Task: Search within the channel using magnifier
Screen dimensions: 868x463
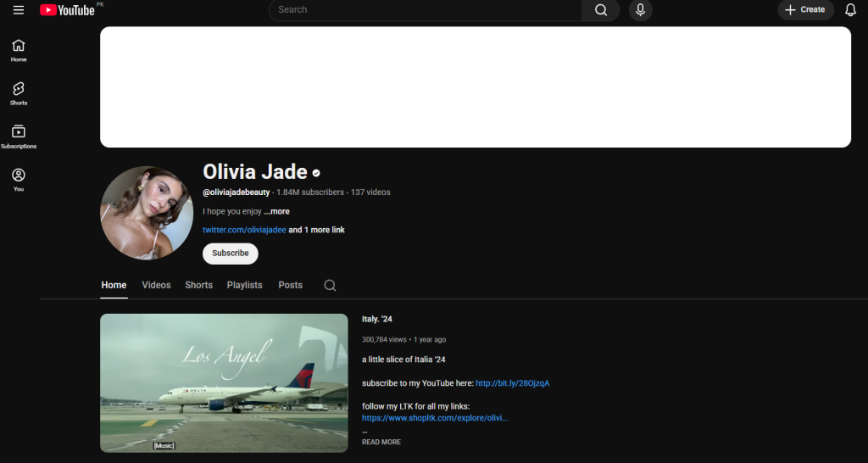Action: [330, 286]
